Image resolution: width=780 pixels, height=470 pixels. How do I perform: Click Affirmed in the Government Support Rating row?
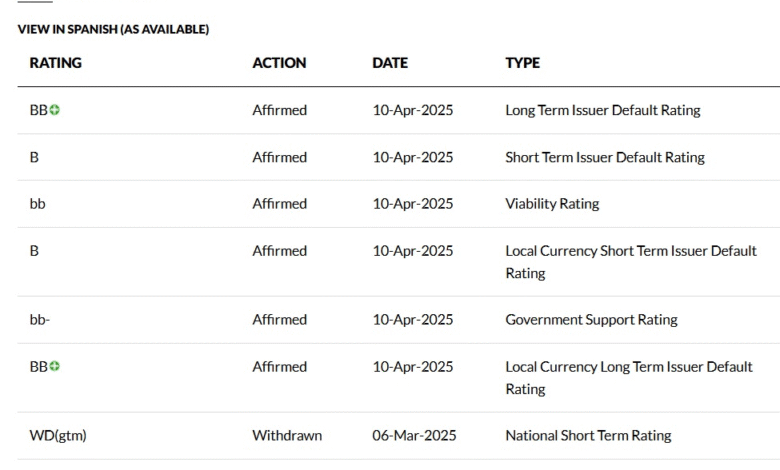280,319
